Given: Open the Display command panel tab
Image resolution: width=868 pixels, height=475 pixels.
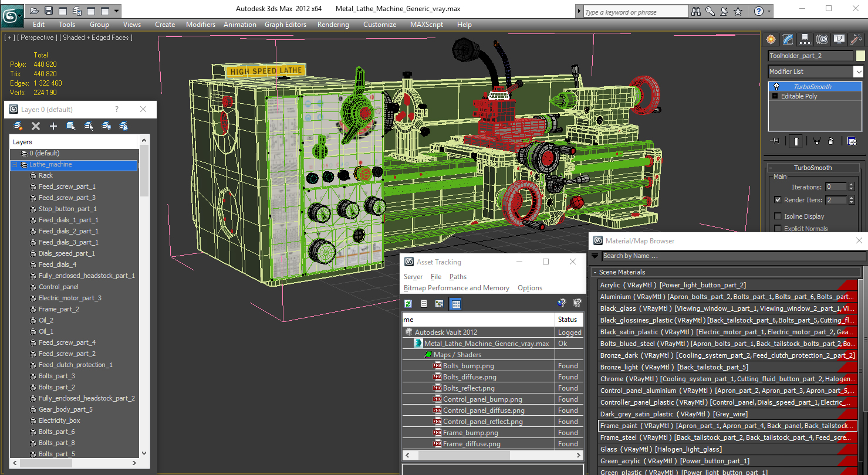Looking at the screenshot, I should pos(839,39).
